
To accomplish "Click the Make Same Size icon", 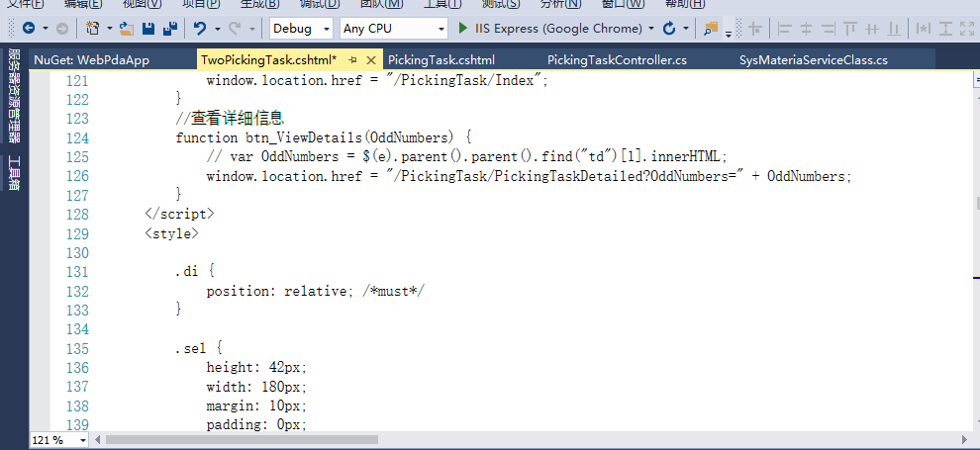I will click(967, 28).
